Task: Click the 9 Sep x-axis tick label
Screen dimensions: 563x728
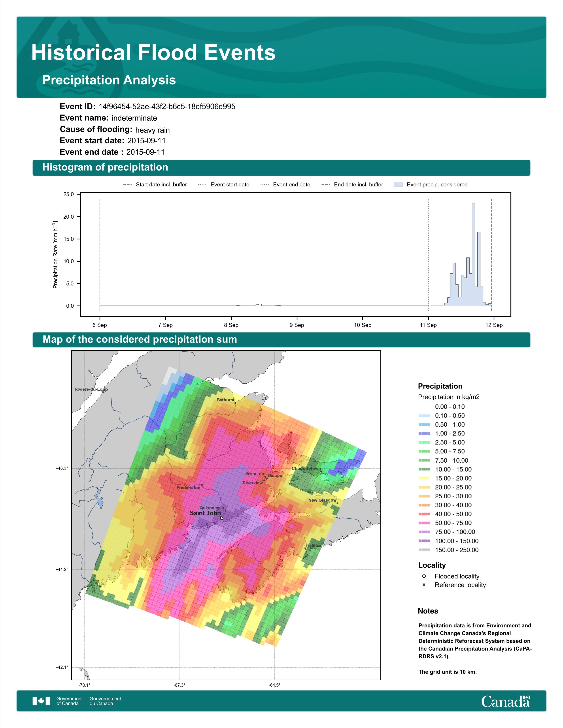Action: point(297,325)
